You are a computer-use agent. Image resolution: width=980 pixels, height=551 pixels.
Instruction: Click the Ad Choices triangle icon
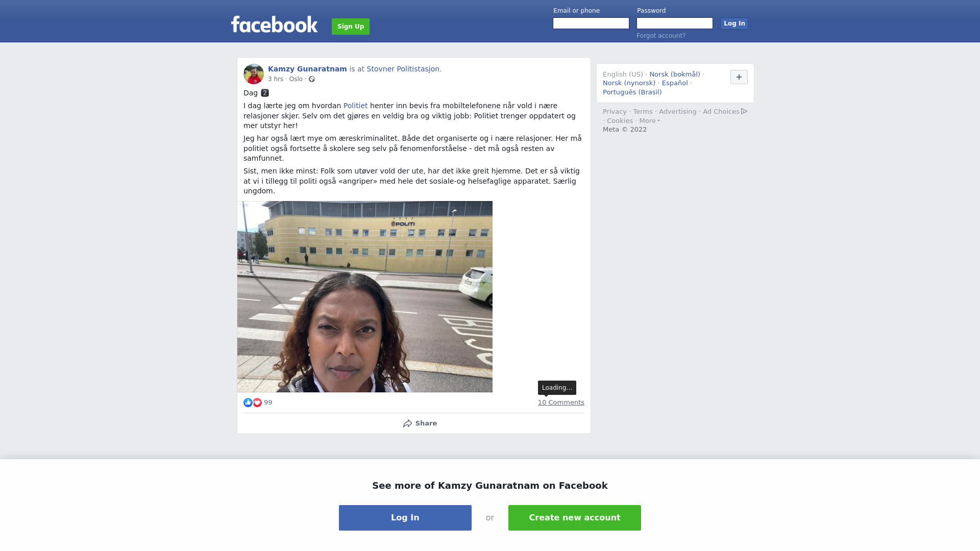coord(744,111)
